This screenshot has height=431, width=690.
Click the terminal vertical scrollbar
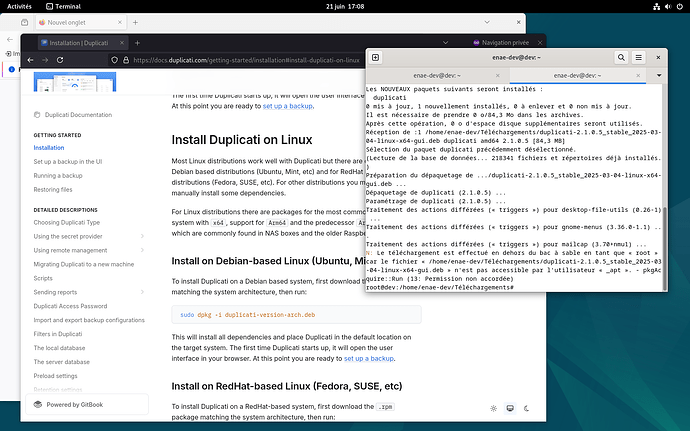click(665, 247)
